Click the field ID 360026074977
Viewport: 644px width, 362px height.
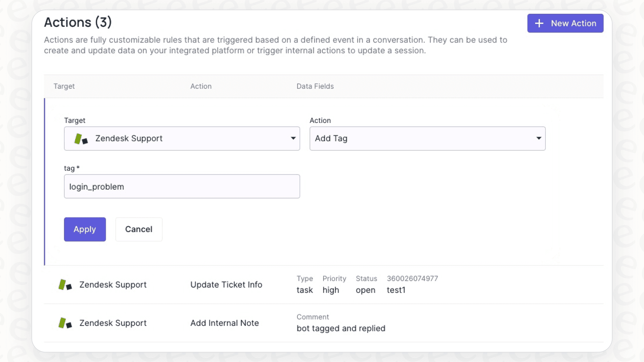[x=412, y=278]
